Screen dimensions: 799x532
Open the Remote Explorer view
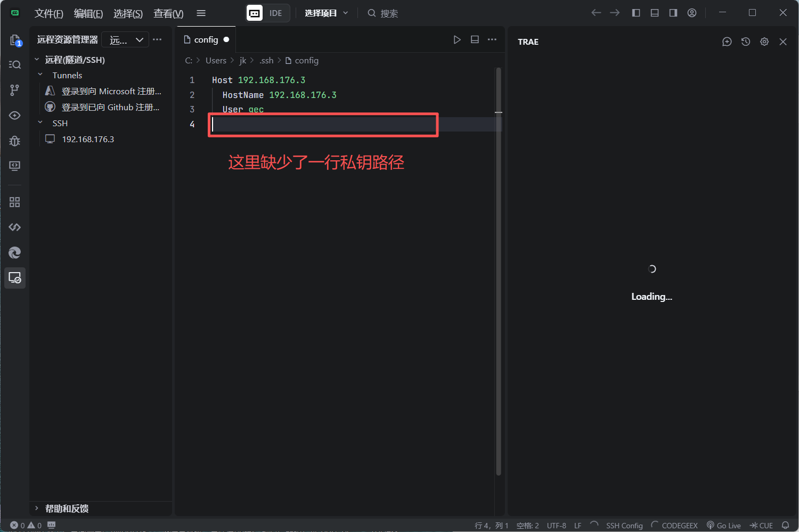pos(14,277)
